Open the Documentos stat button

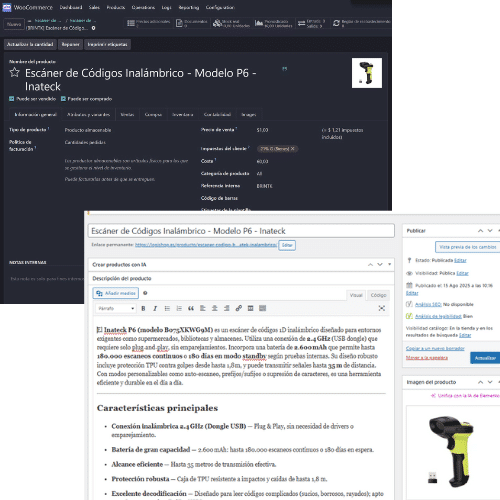pos(192,23)
